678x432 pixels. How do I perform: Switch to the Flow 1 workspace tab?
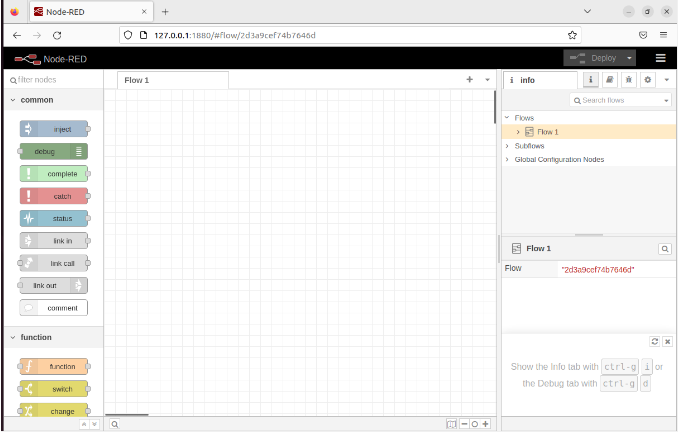[x=173, y=80]
